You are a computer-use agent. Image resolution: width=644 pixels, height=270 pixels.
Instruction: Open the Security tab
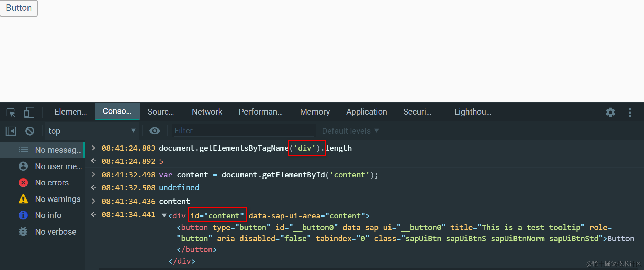click(x=417, y=112)
